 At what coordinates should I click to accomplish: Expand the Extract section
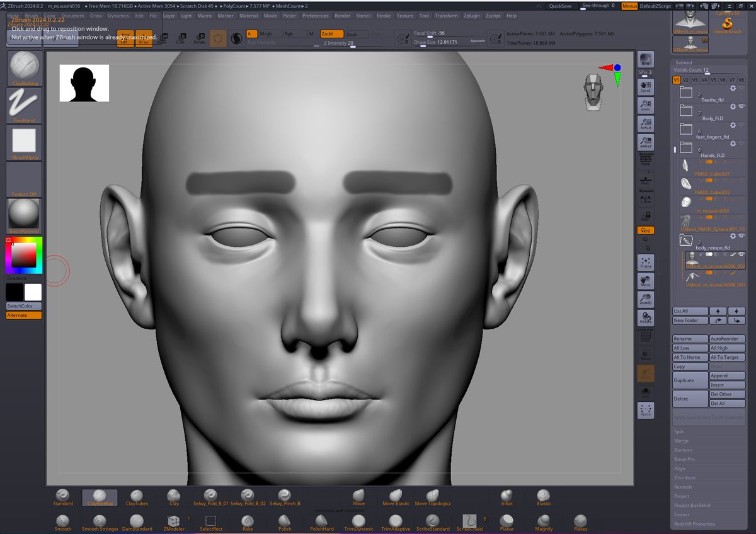682,514
